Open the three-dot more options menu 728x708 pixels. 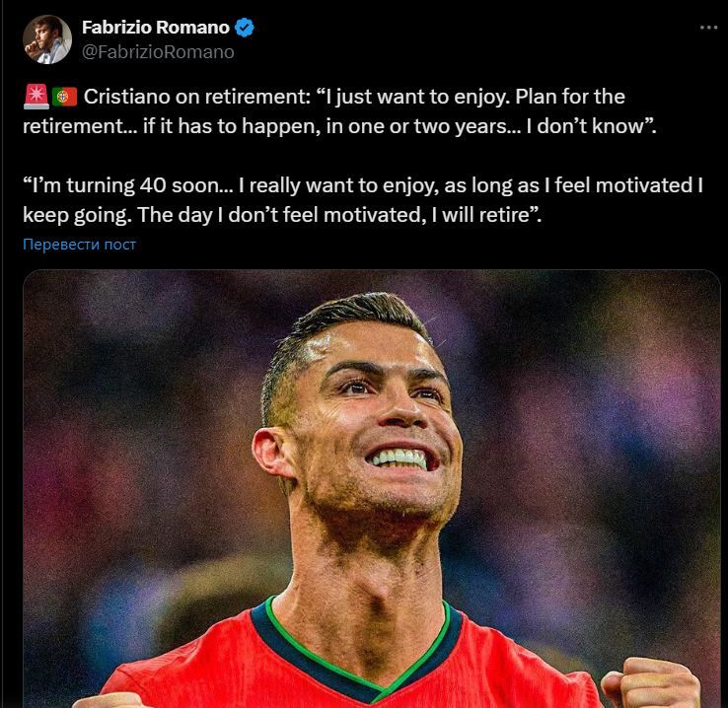(708, 28)
